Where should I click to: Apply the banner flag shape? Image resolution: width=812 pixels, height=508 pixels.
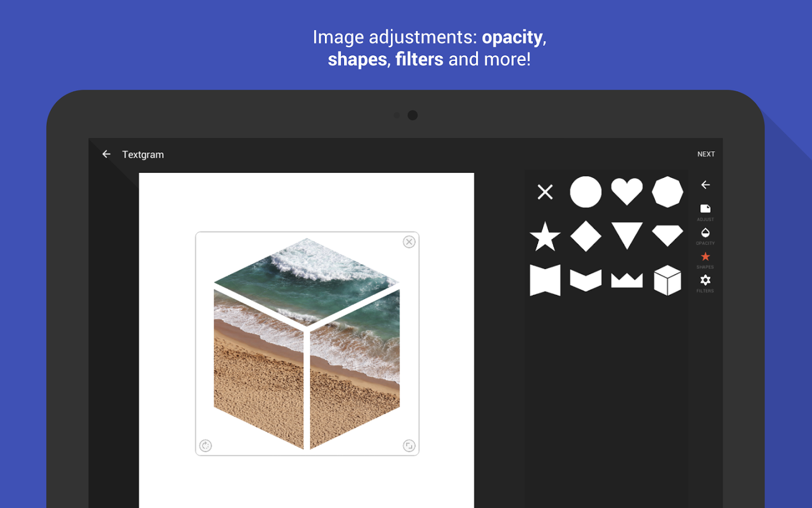coord(545,281)
